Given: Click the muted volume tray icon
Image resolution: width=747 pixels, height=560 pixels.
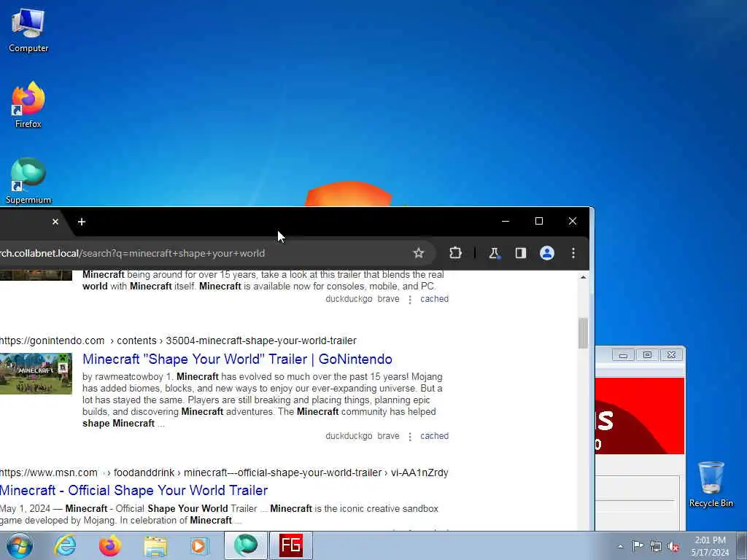Looking at the screenshot, I should (673, 546).
